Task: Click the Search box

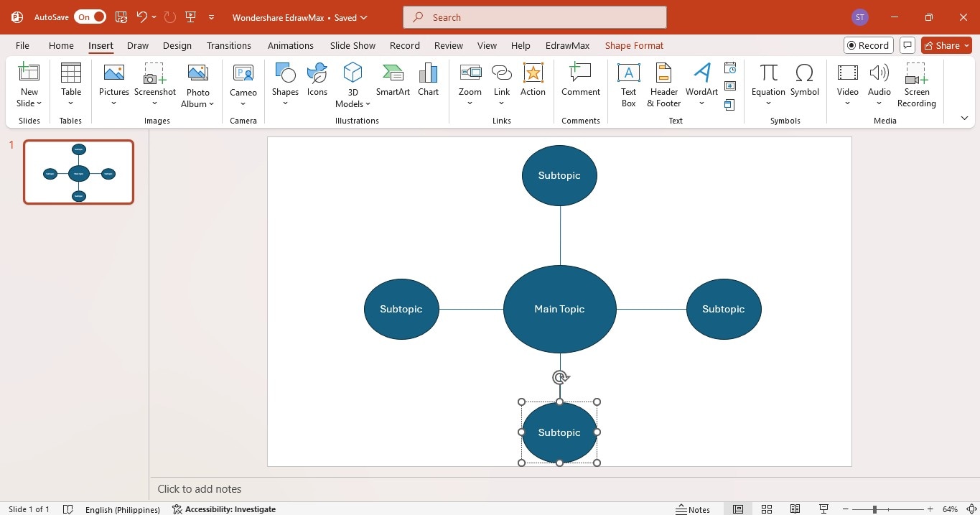Action: click(x=535, y=17)
